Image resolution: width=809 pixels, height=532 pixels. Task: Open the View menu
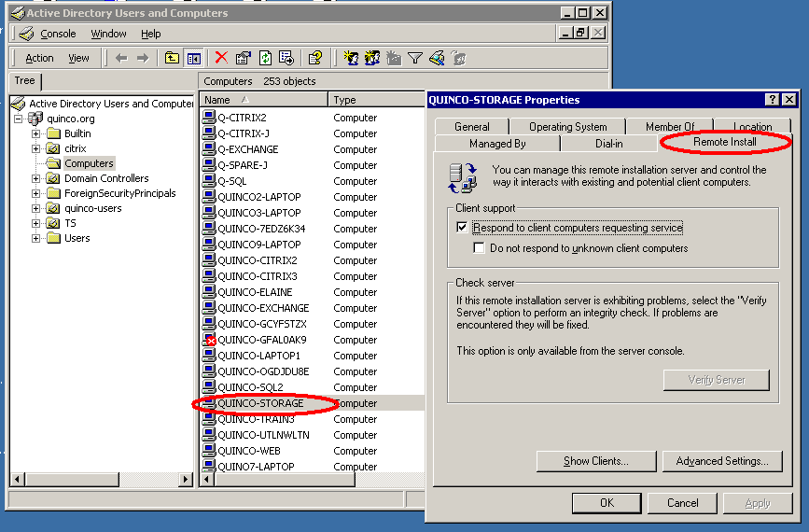point(78,58)
